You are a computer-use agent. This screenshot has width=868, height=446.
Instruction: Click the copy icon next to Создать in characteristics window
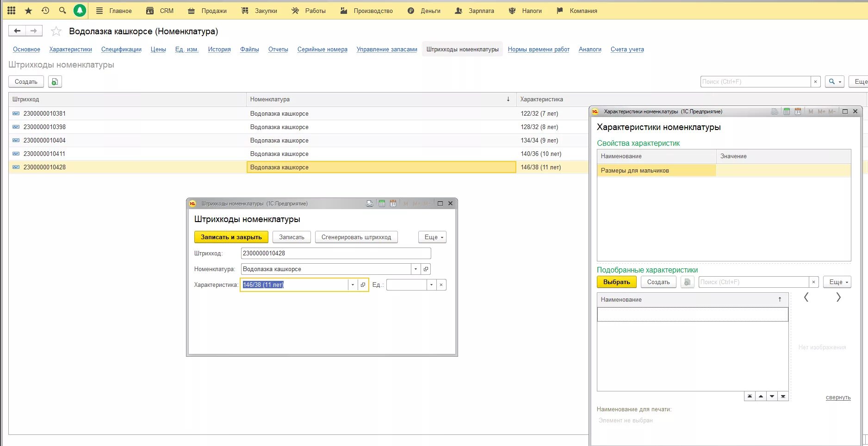click(688, 282)
